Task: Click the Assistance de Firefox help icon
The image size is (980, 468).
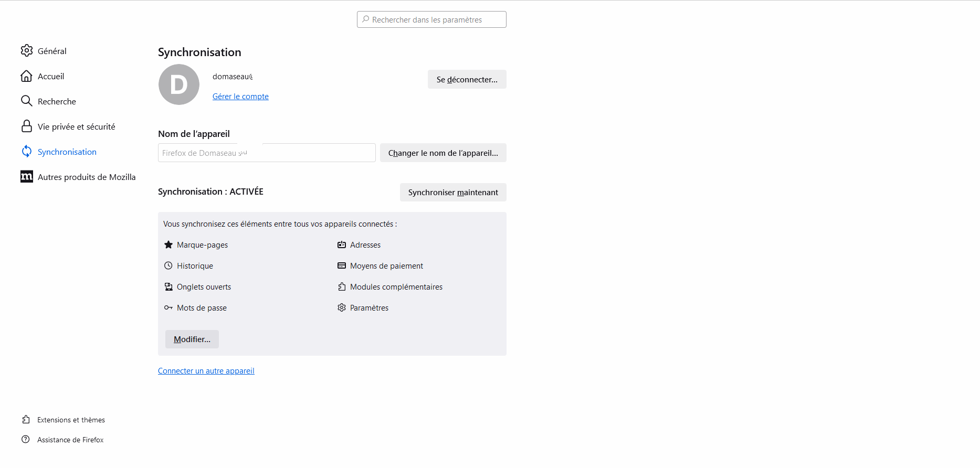Action: click(26, 440)
